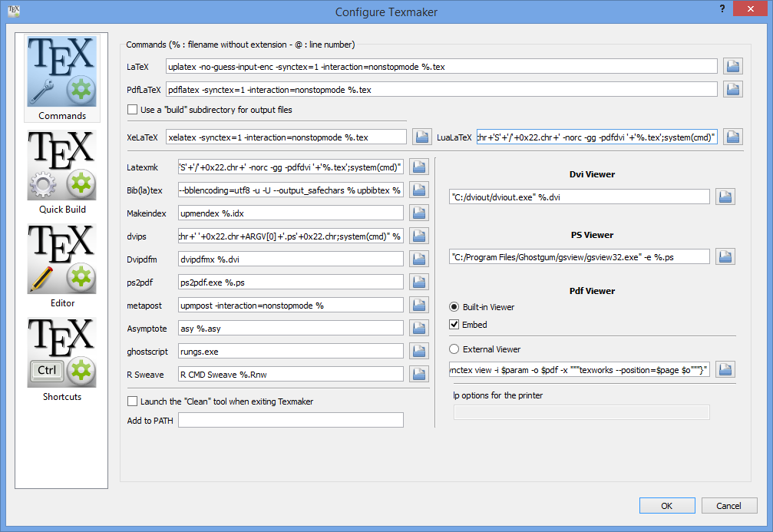Edit the ps2pdf command field
The height and width of the screenshot is (532, 773).
coord(290,283)
